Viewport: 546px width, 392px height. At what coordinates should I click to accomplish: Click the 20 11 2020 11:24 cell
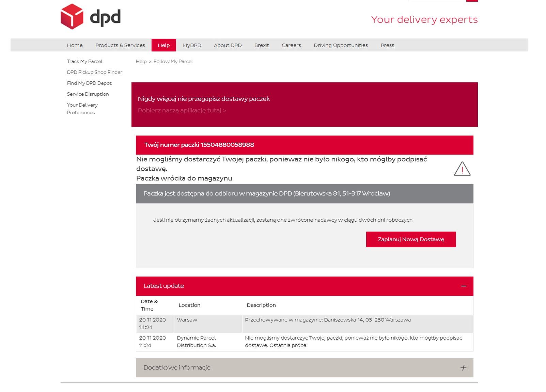[x=155, y=342]
